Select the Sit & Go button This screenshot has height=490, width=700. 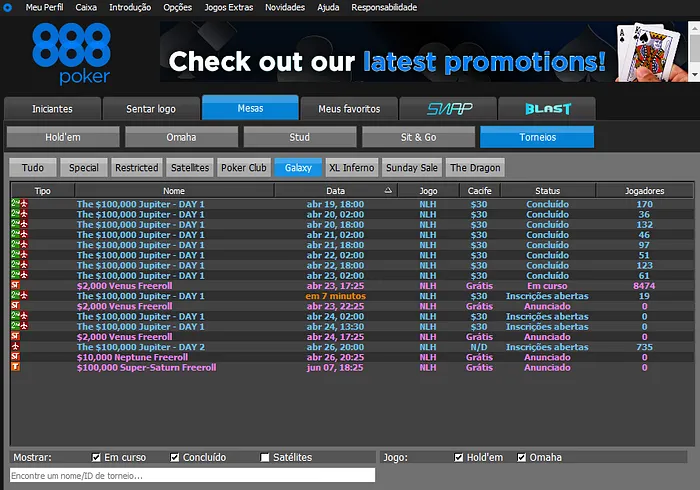click(x=418, y=137)
